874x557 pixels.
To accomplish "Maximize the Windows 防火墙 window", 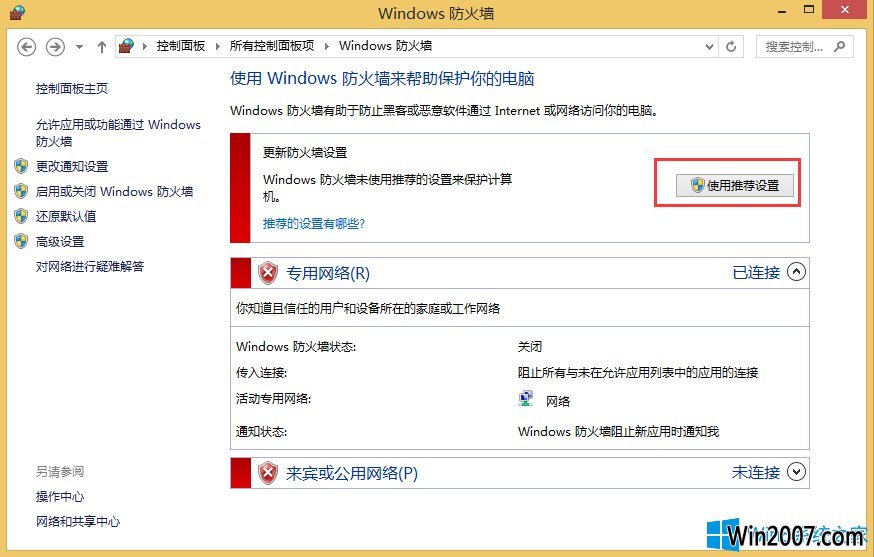I will (809, 9).
